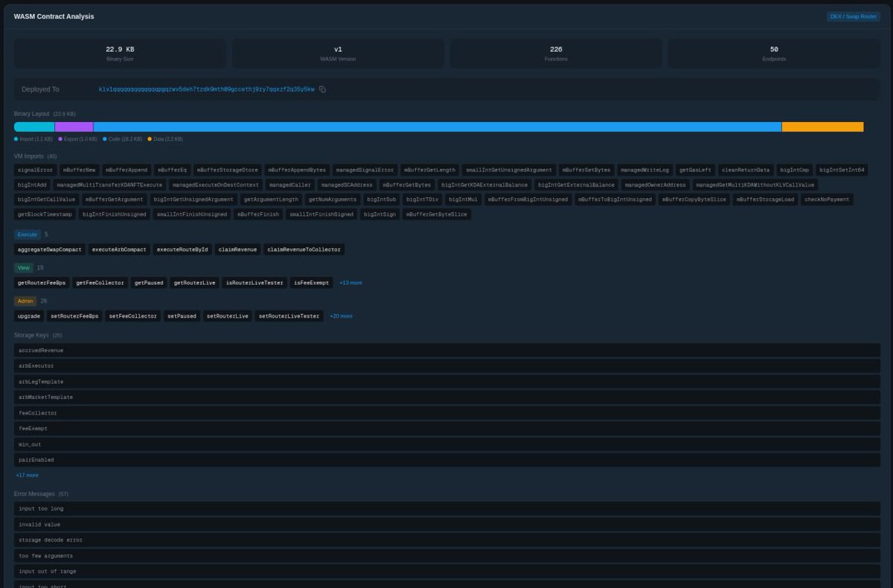This screenshot has width=893, height=588.
Task: Click the arbLegTemplate storage key row
Action: pos(446,382)
